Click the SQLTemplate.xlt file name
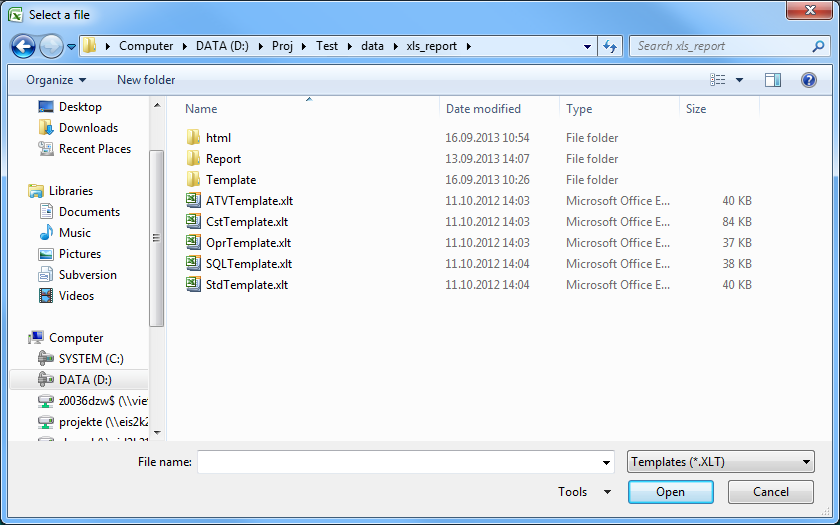This screenshot has width=840, height=525. (x=249, y=264)
